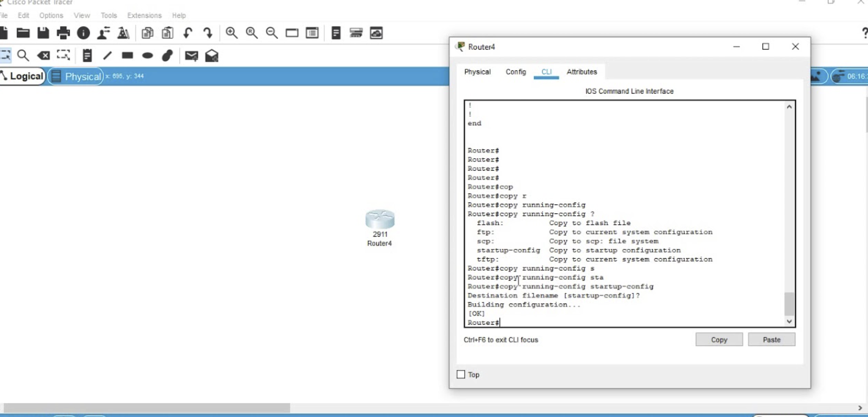Image resolution: width=868 pixels, height=417 pixels.
Task: Select the Place Note tool
Action: pyautogui.click(x=87, y=55)
